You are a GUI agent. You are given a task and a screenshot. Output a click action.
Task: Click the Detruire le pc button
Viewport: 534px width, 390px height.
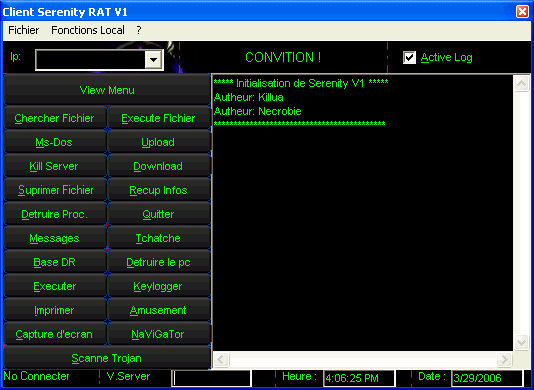[x=159, y=262]
